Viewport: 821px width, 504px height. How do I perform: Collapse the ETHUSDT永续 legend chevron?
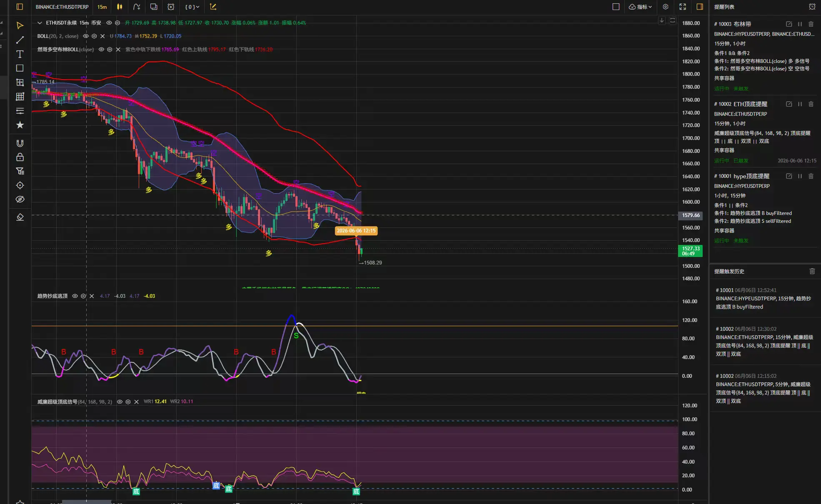pos(40,23)
